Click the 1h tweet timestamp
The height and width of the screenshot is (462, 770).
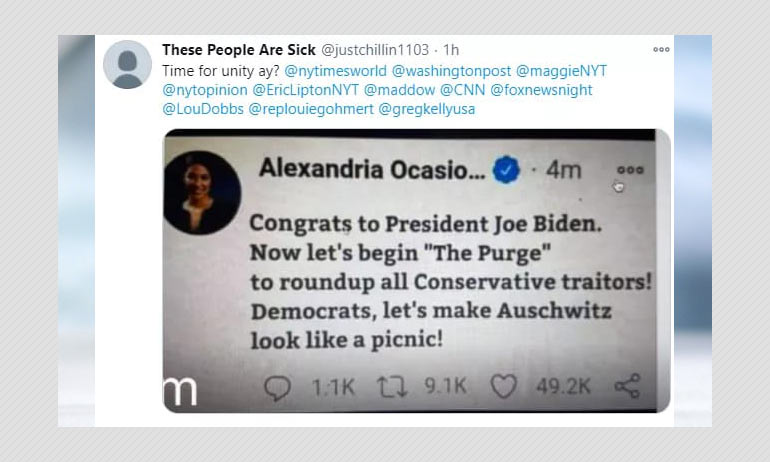point(451,50)
